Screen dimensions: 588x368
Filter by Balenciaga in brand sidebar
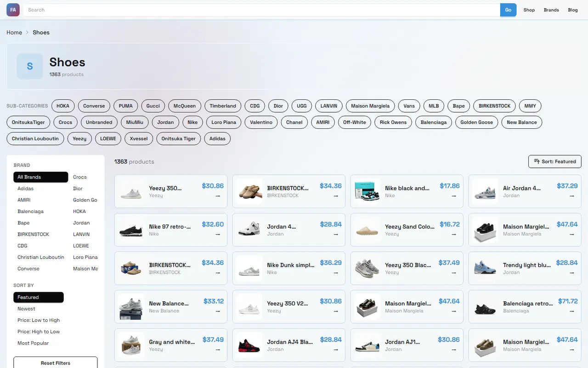[41, 212]
